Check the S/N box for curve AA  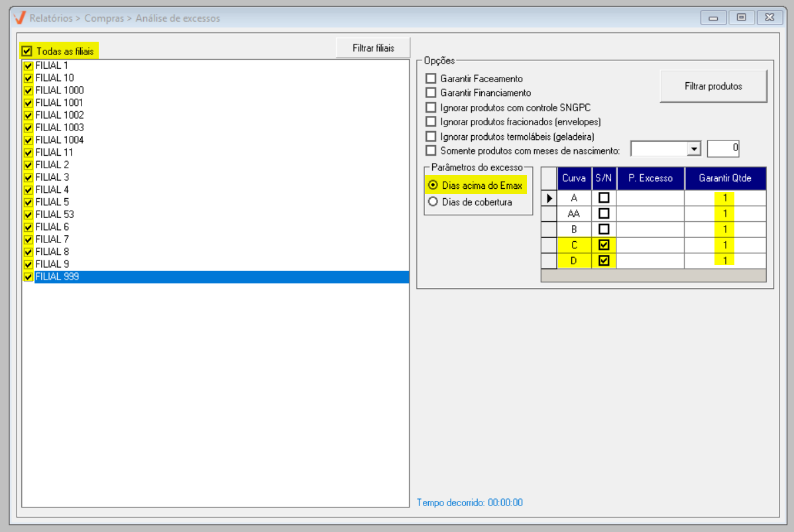pyautogui.click(x=604, y=213)
